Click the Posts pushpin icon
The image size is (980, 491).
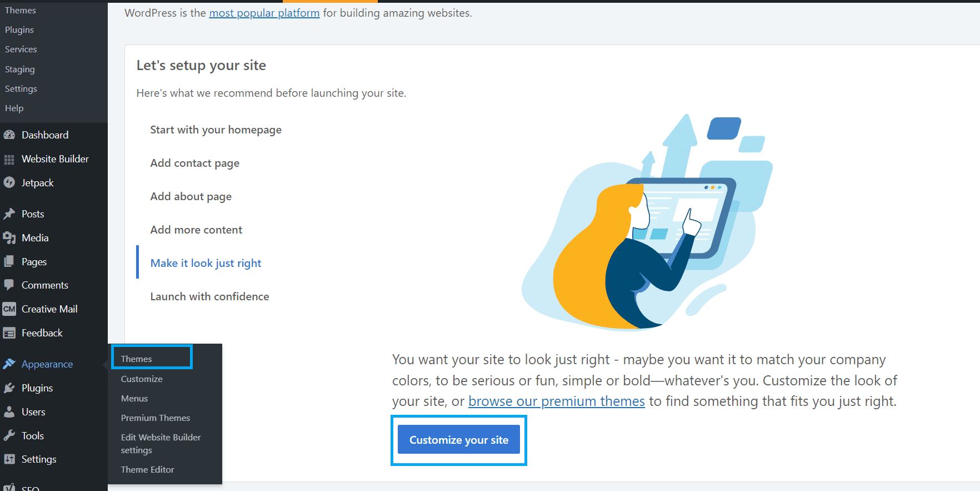click(x=9, y=214)
